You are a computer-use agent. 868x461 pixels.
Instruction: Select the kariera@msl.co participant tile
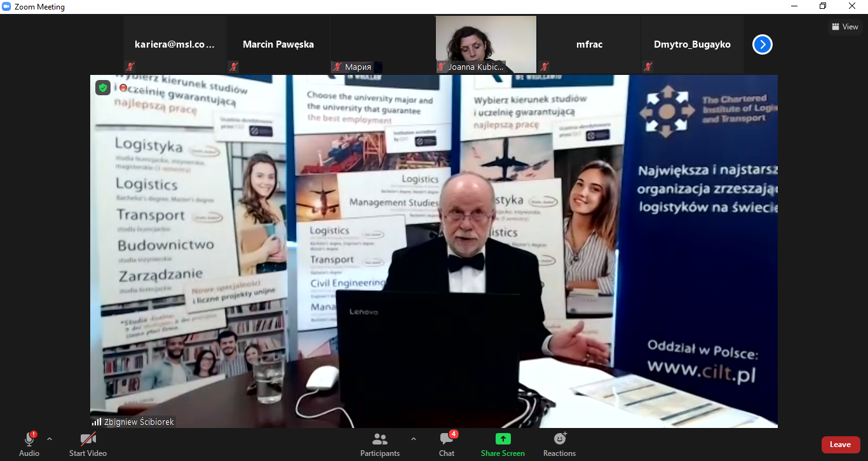(175, 44)
